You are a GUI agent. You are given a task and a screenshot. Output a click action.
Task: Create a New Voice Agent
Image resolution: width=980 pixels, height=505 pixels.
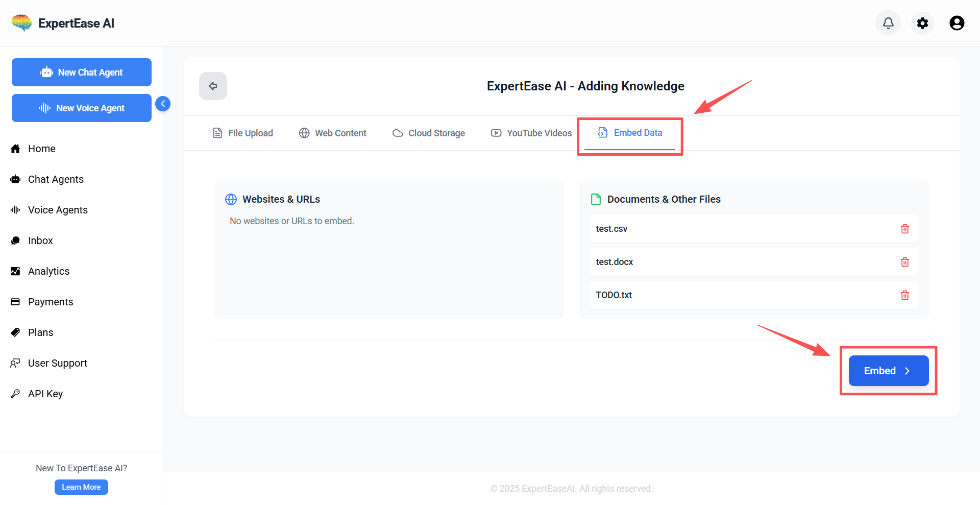point(82,108)
